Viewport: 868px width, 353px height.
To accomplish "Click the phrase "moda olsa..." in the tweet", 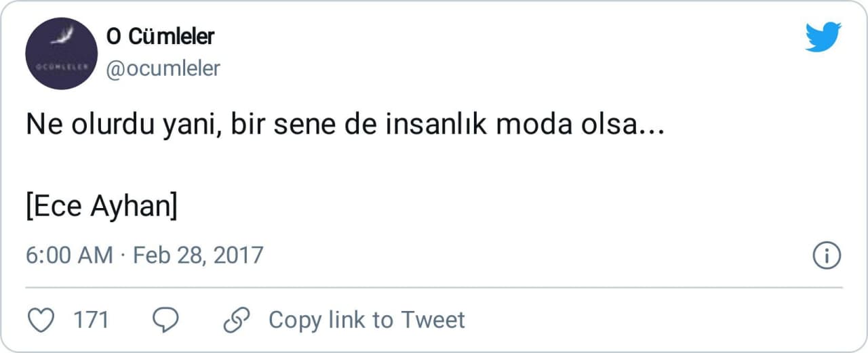I will coord(595,127).
